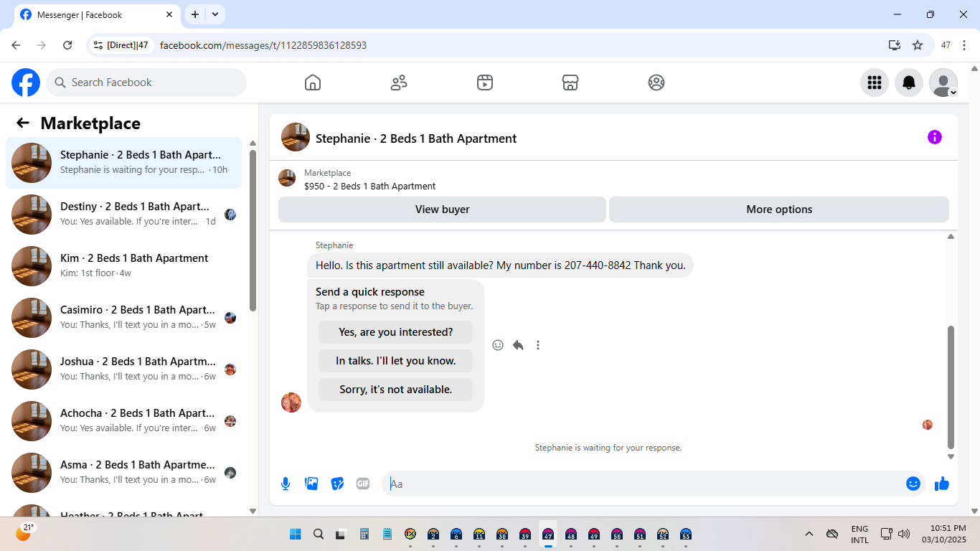Open the notifications bell
Screen dimensions: 980x551
[x=909, y=83]
